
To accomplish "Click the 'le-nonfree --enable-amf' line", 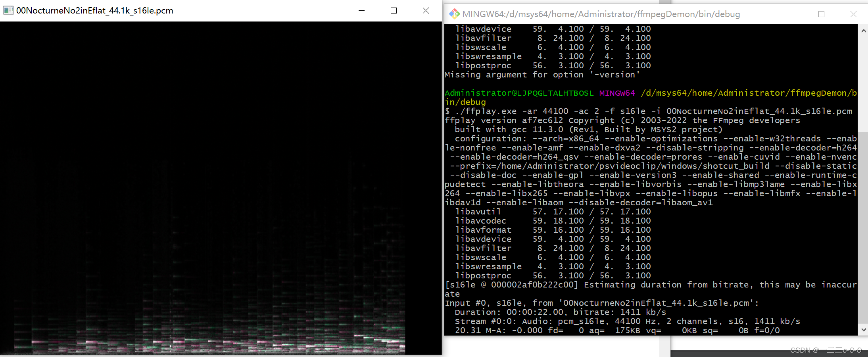I will [651, 148].
